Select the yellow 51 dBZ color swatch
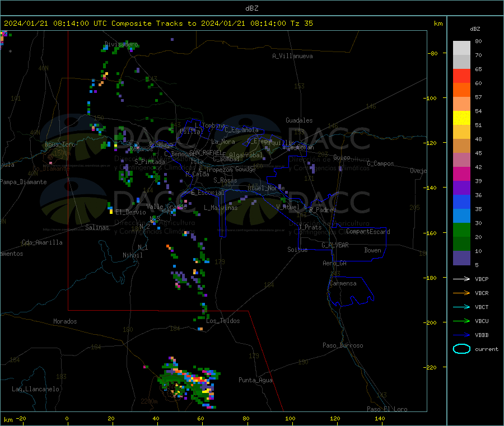The width and height of the screenshot is (504, 426). pos(461,118)
